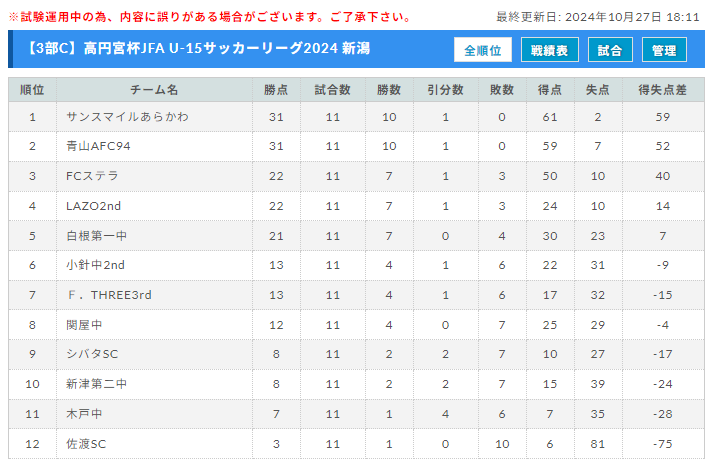
Task: Select the サンスマイルあらかわ team row
Action: tap(357, 117)
